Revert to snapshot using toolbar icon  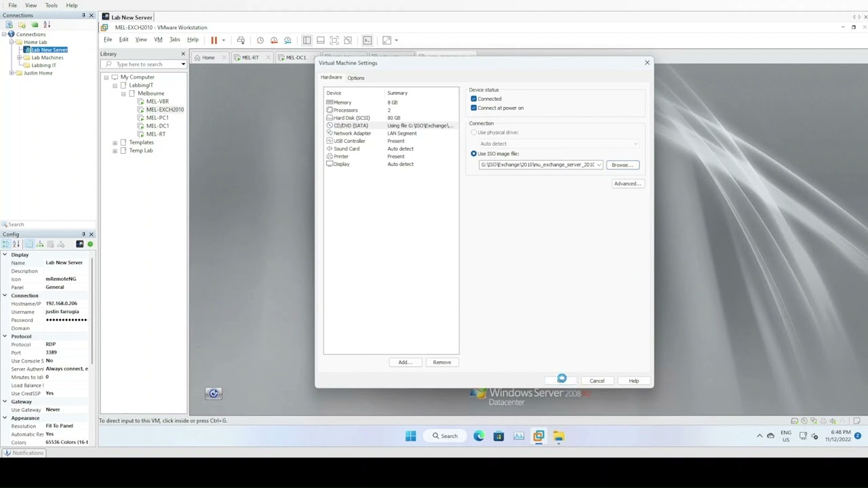click(274, 40)
